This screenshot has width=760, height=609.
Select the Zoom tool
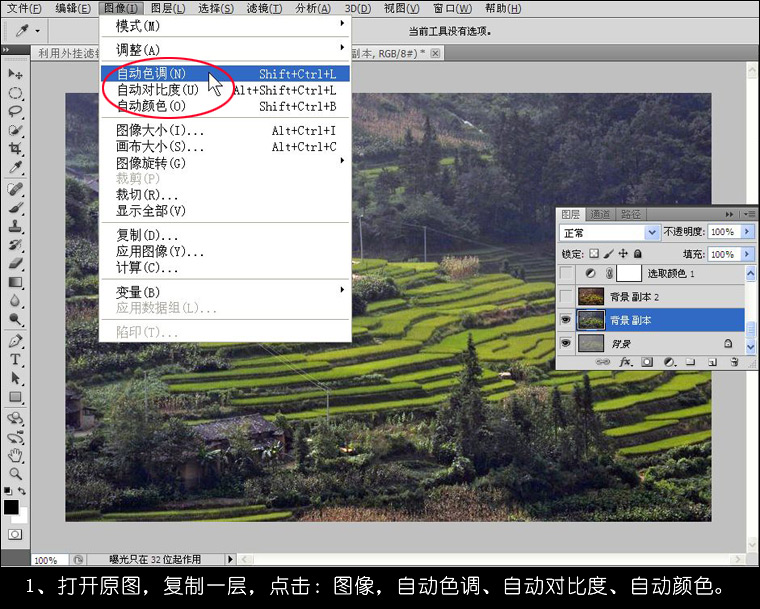click(15, 474)
